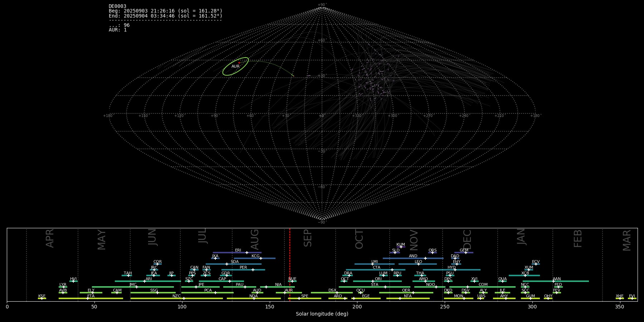Click the KSE shower peak marker

tap(42, 298)
